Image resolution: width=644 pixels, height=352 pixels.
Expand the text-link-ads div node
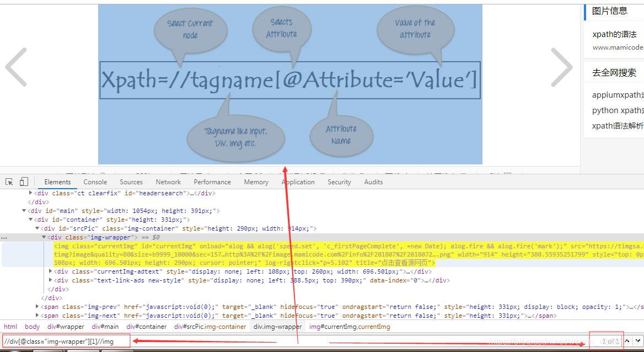point(50,280)
